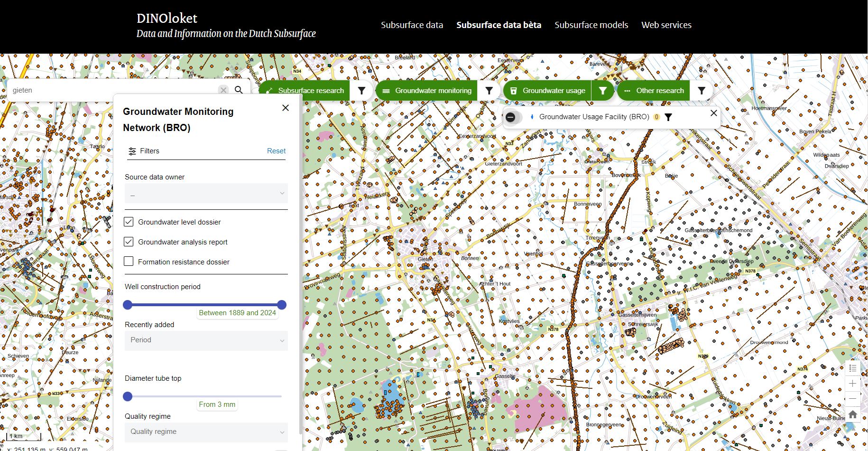The height and width of the screenshot is (451, 868).
Task: Toggle off the Groundwater Usage Facility layer
Action: 511,117
